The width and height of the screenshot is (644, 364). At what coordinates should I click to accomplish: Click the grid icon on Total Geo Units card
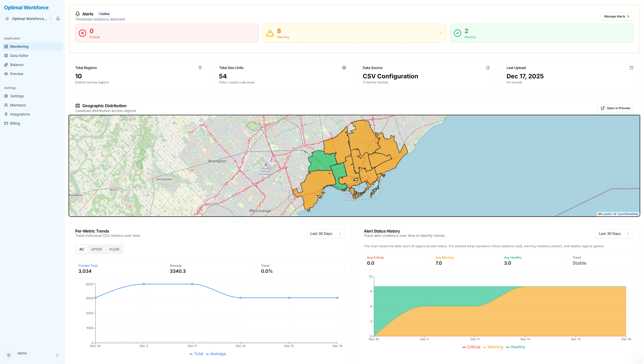(344, 67)
